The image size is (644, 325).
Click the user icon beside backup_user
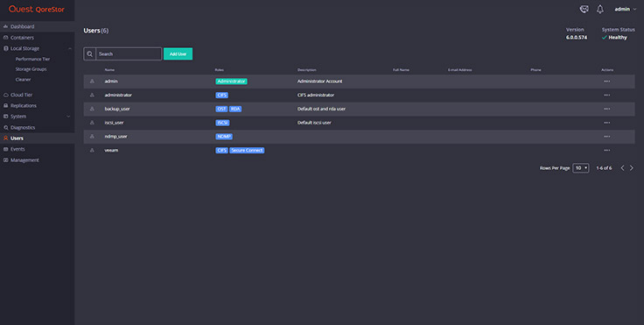(92, 109)
